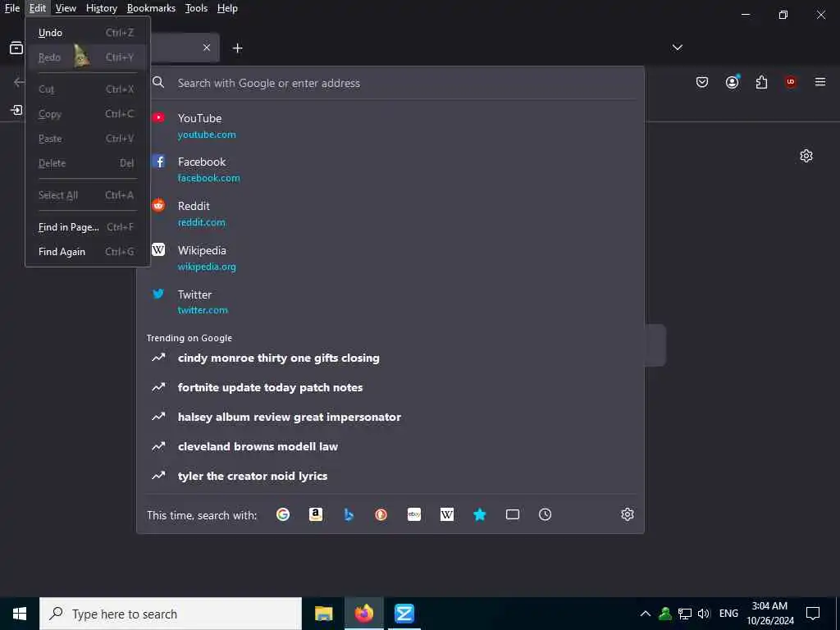
Task: Open the Bookmarks menu
Action: pos(151,8)
